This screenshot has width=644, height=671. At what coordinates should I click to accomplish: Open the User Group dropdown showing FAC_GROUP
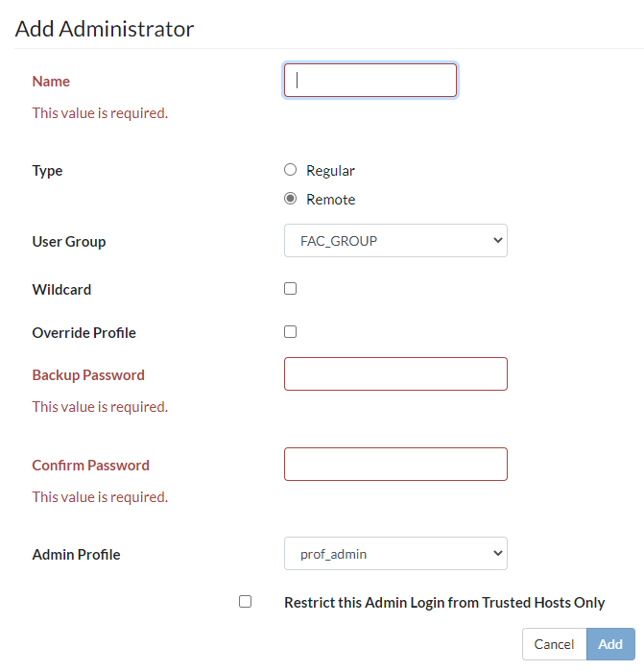pyautogui.click(x=395, y=241)
